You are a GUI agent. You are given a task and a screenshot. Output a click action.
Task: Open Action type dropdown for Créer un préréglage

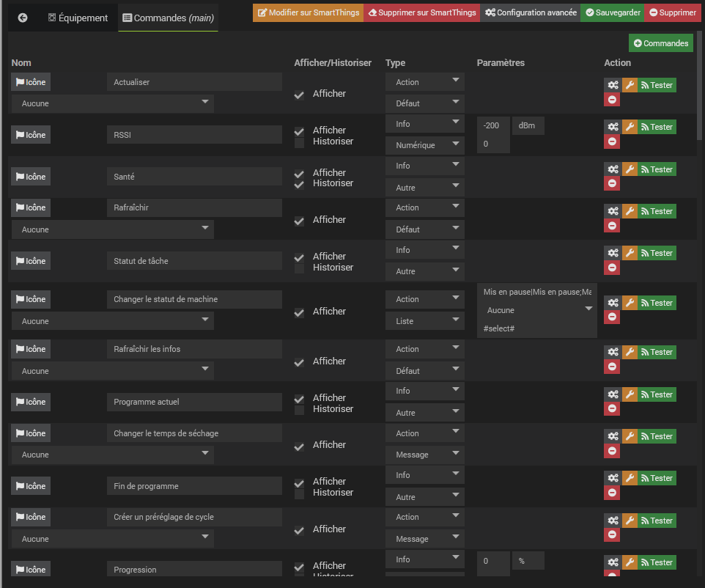pyautogui.click(x=425, y=517)
